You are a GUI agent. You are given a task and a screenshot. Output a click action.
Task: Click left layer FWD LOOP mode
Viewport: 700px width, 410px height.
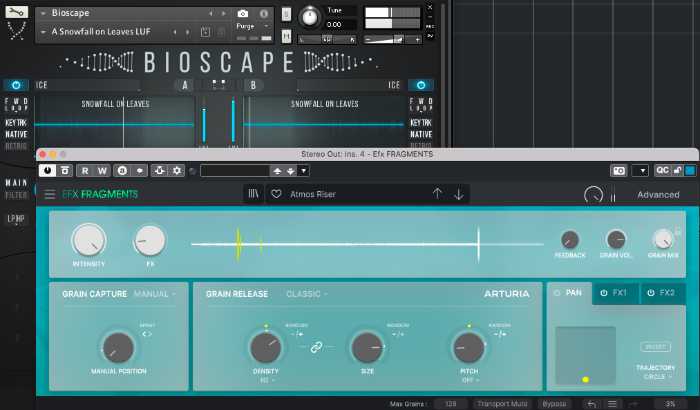point(16,105)
